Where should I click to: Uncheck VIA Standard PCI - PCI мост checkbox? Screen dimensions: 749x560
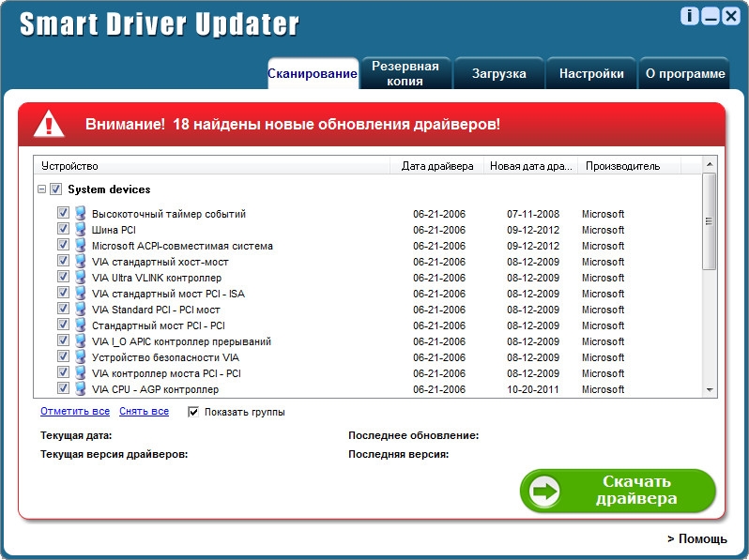(x=63, y=308)
